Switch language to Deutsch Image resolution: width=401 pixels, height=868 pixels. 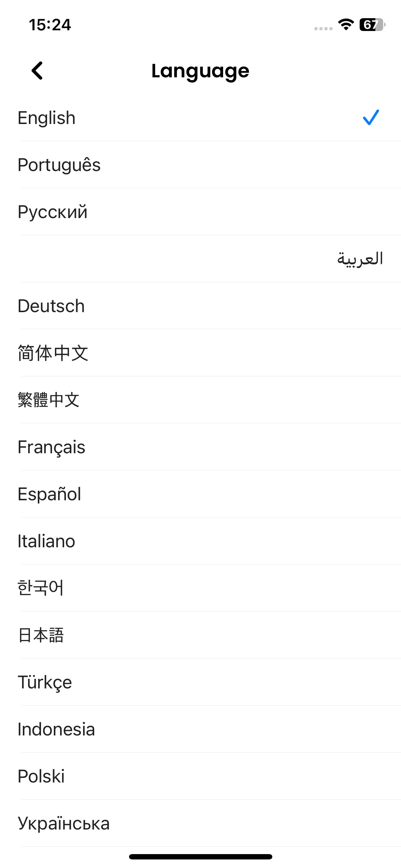tap(200, 306)
